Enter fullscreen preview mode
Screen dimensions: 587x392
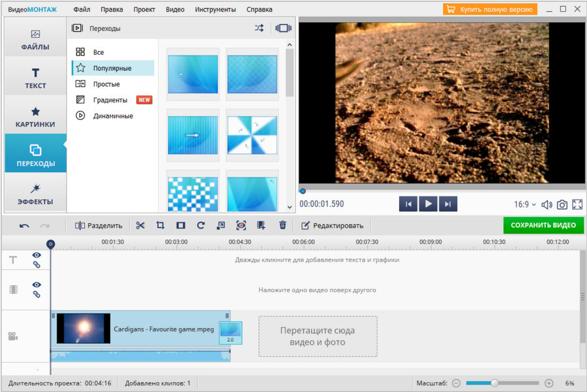click(577, 204)
